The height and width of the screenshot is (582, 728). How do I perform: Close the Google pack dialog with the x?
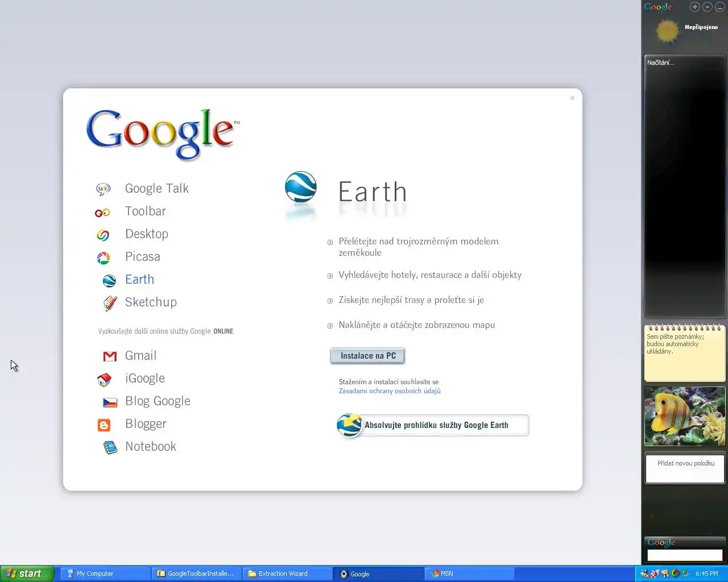click(x=572, y=98)
